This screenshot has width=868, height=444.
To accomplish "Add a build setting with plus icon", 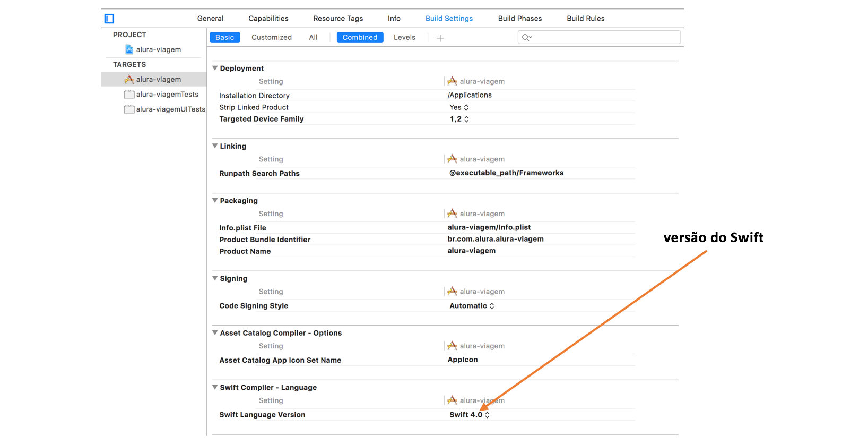I will (x=440, y=38).
